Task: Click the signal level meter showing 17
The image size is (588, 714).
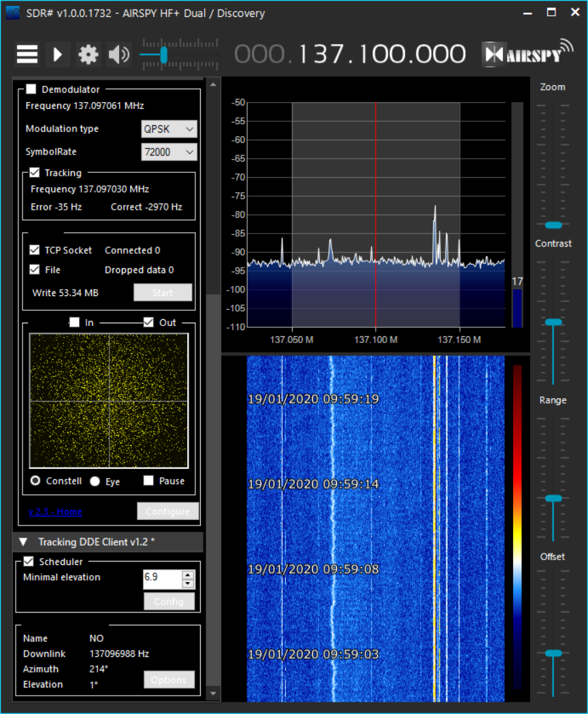Action: point(517,215)
